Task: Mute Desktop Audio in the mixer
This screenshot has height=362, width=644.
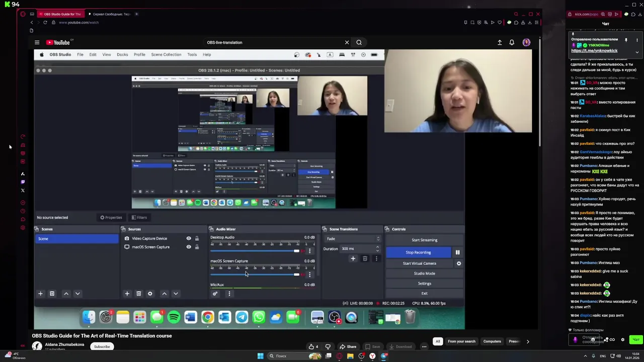Action: tap(302, 251)
